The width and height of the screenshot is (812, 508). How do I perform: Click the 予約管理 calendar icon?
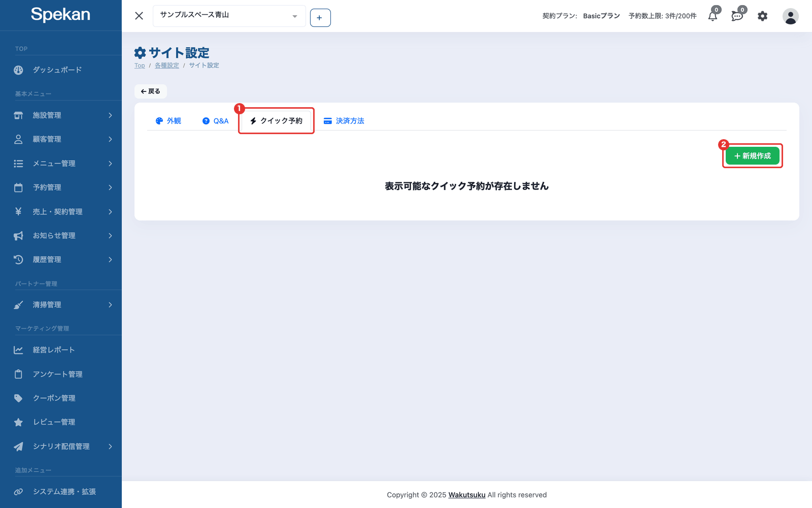(x=18, y=187)
